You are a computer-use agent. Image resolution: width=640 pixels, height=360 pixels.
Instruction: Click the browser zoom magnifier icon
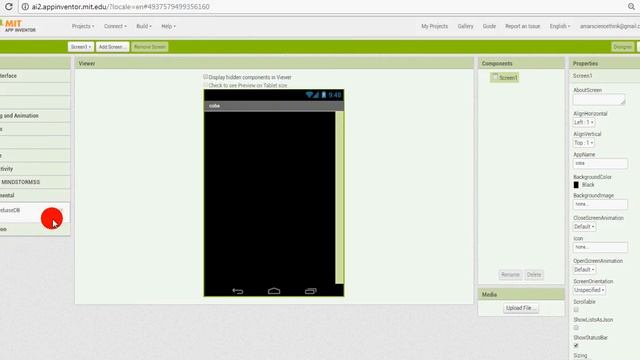click(631, 7)
